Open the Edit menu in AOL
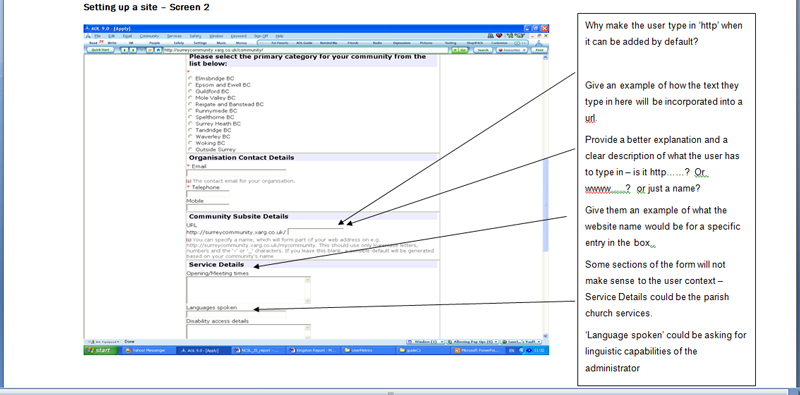800x395 pixels. pyautogui.click(x=111, y=36)
